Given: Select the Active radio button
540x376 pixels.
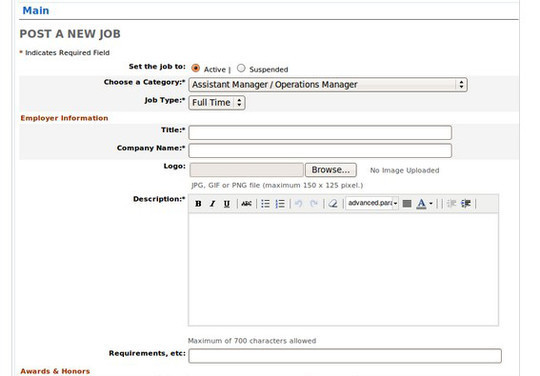Looking at the screenshot, I should tap(196, 68).
